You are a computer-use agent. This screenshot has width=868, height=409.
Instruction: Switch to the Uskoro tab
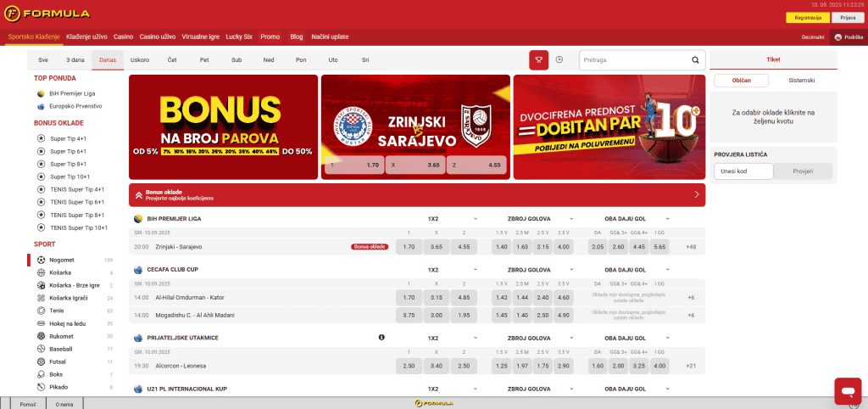click(x=140, y=60)
